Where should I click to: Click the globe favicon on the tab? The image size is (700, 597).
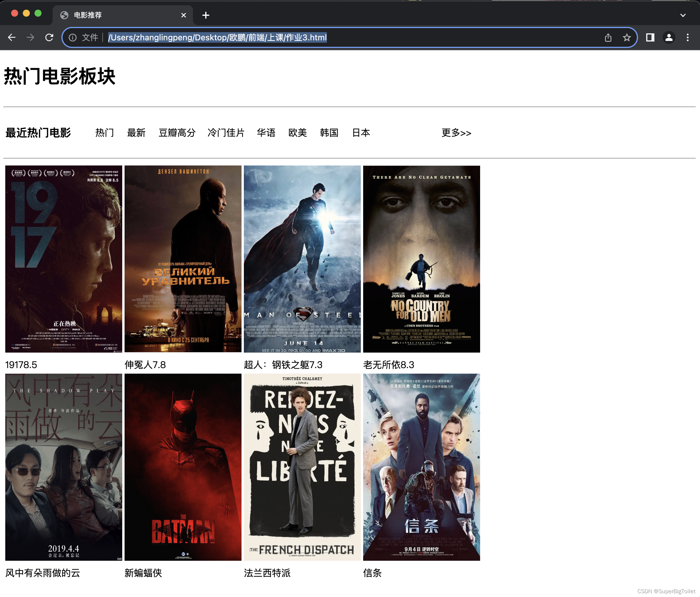point(64,15)
